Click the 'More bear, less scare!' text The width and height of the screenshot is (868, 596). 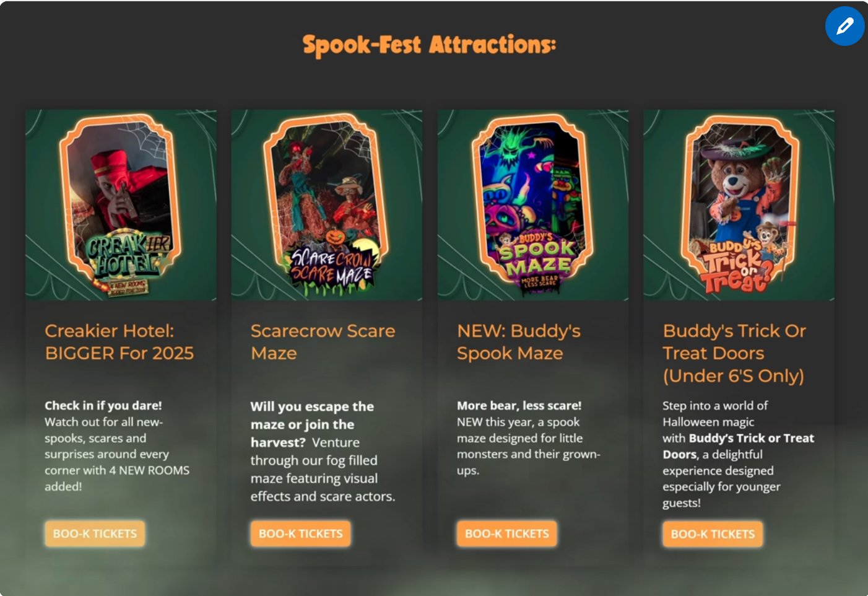pyautogui.click(x=519, y=405)
